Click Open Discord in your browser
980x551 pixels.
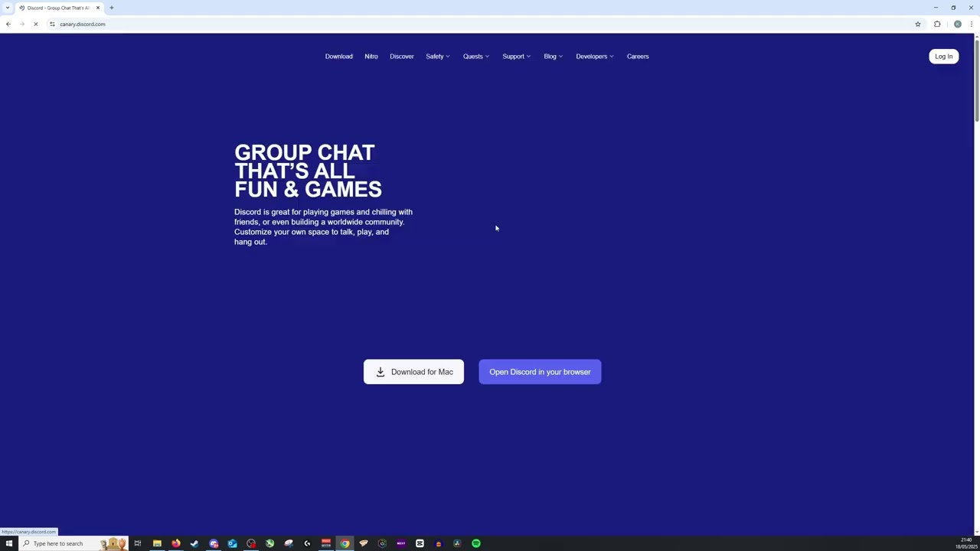[540, 372]
